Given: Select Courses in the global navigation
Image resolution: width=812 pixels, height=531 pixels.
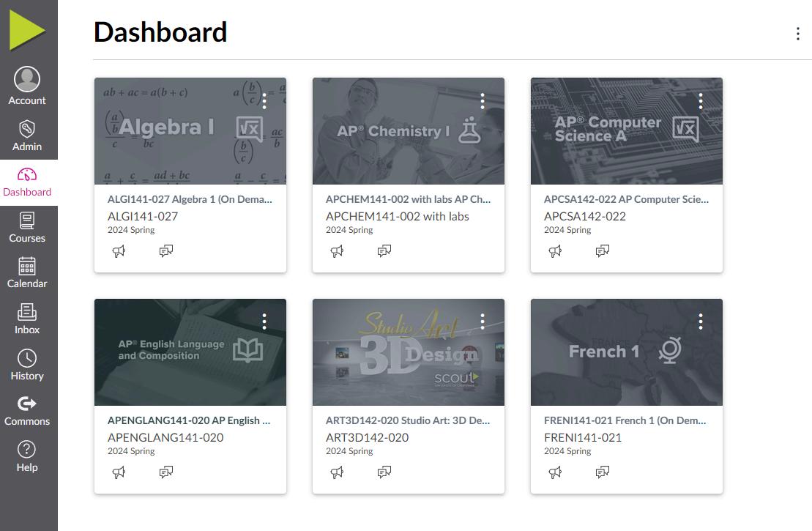Looking at the screenshot, I should tap(27, 228).
